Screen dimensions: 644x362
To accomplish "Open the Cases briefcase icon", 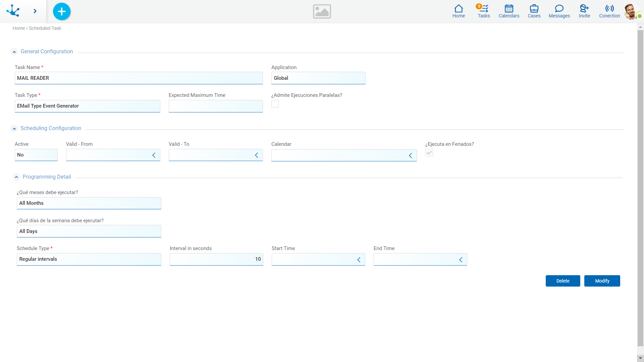I will tap(534, 11).
